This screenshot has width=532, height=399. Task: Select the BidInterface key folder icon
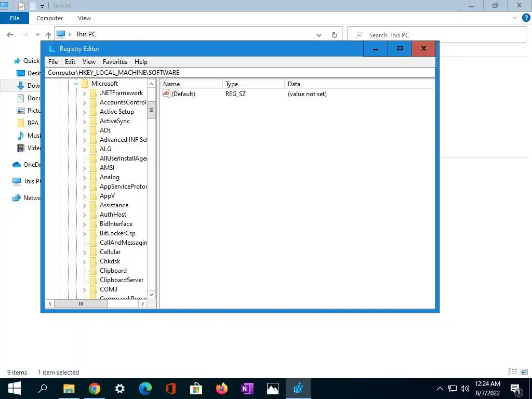[94, 224]
